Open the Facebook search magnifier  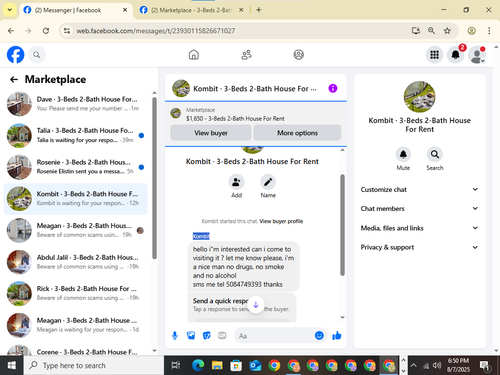pyautogui.click(x=37, y=55)
